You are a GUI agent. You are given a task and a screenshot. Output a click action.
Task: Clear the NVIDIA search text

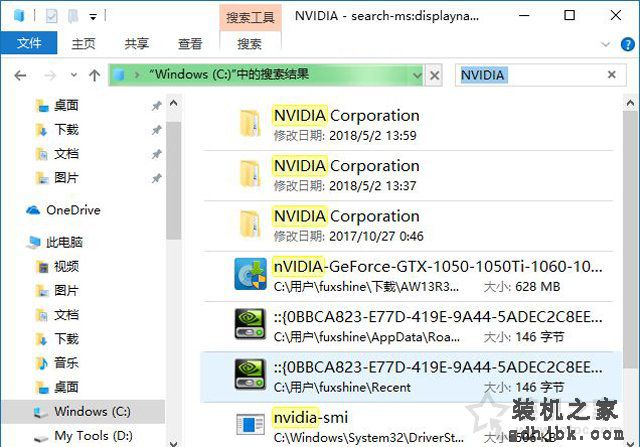tap(611, 75)
